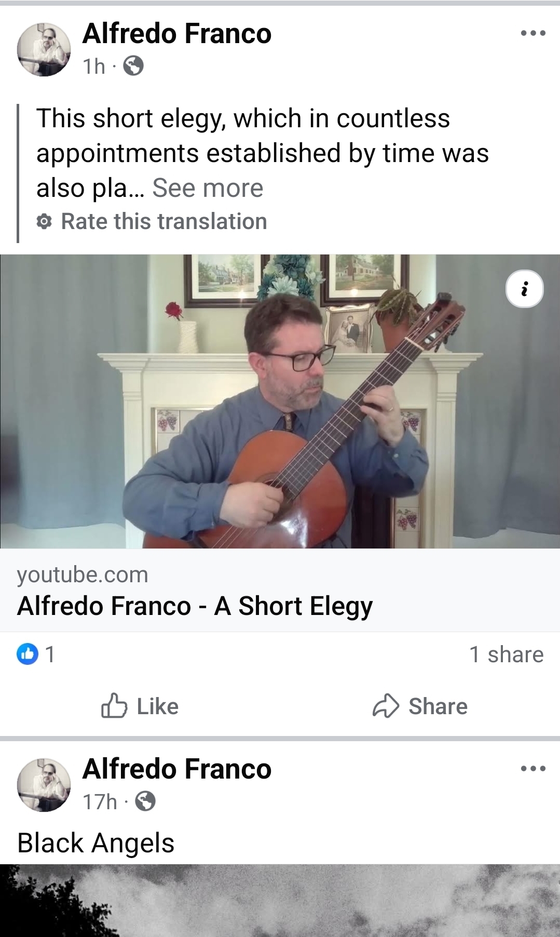Open Alfredo Franco's avatar on first post

click(x=44, y=49)
